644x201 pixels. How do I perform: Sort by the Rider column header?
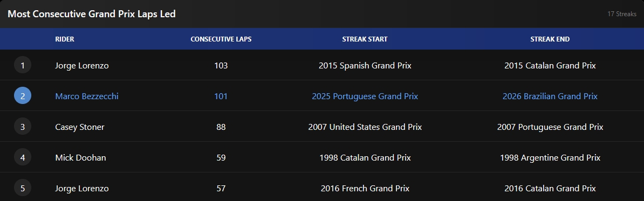pyautogui.click(x=65, y=39)
